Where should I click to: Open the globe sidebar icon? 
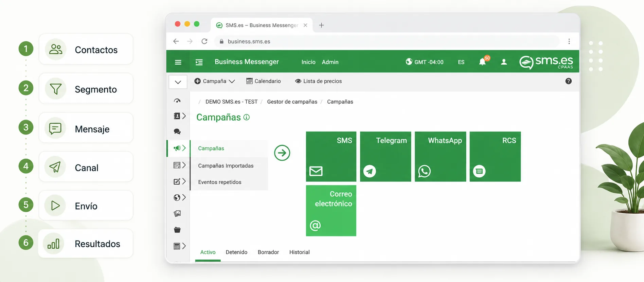[x=177, y=197]
